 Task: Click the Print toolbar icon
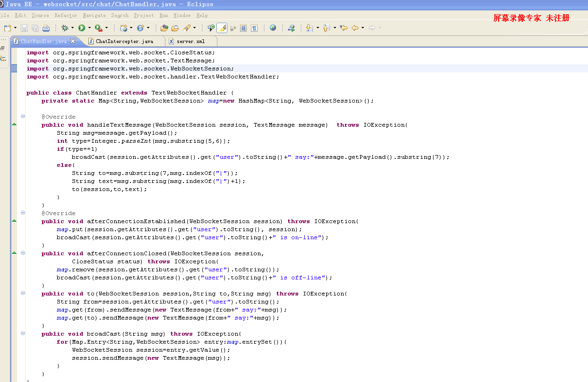46,28
